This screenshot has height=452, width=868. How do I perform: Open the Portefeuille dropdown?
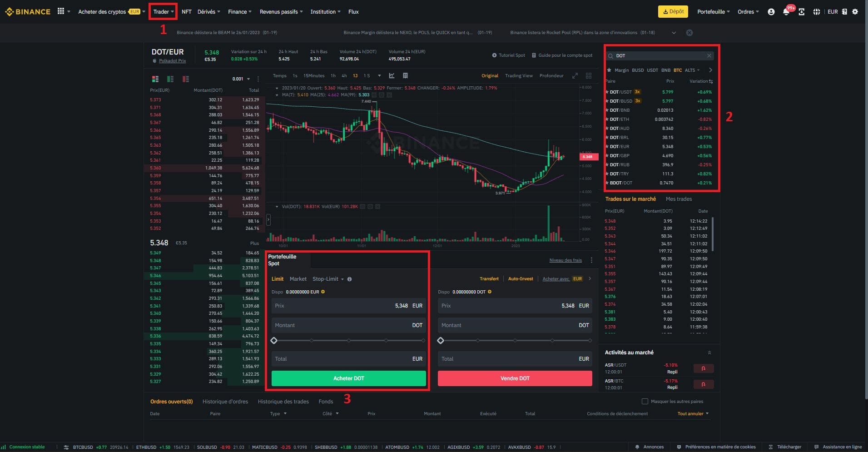(x=714, y=12)
